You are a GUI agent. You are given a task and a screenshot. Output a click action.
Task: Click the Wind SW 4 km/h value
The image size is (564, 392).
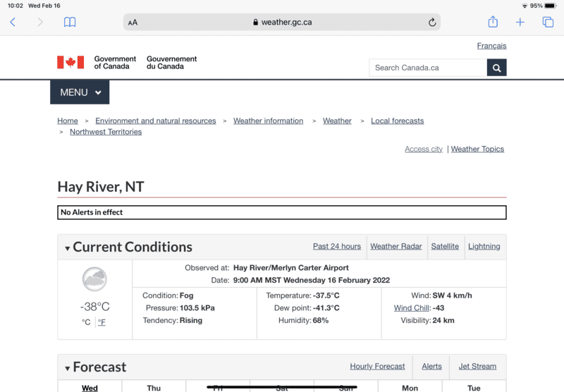click(x=452, y=295)
